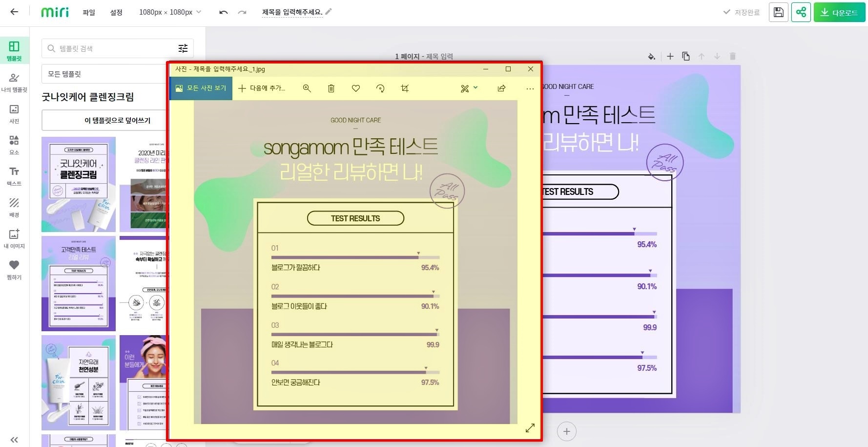The width and height of the screenshot is (868, 447).
Task: Click the save floppy-disk icon
Action: 779,12
